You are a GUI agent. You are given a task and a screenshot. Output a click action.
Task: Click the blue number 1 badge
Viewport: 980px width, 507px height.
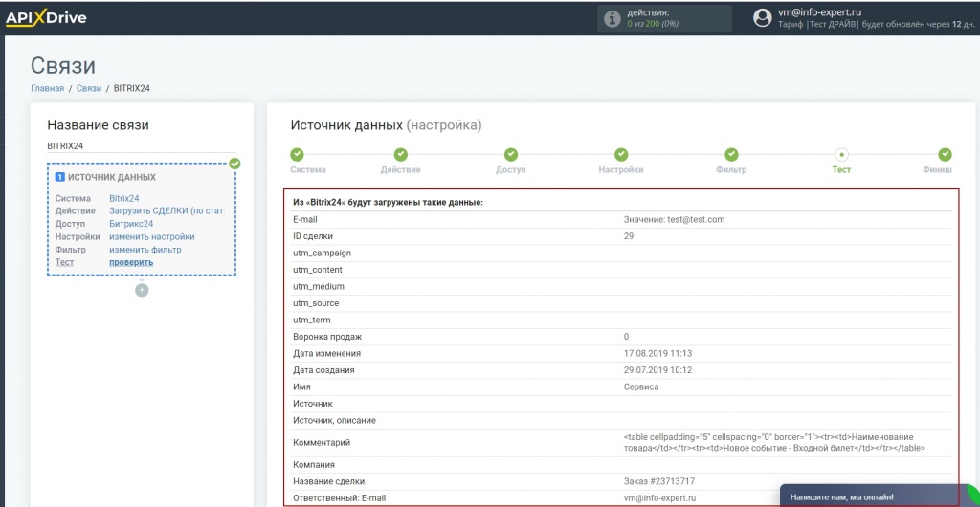60,177
